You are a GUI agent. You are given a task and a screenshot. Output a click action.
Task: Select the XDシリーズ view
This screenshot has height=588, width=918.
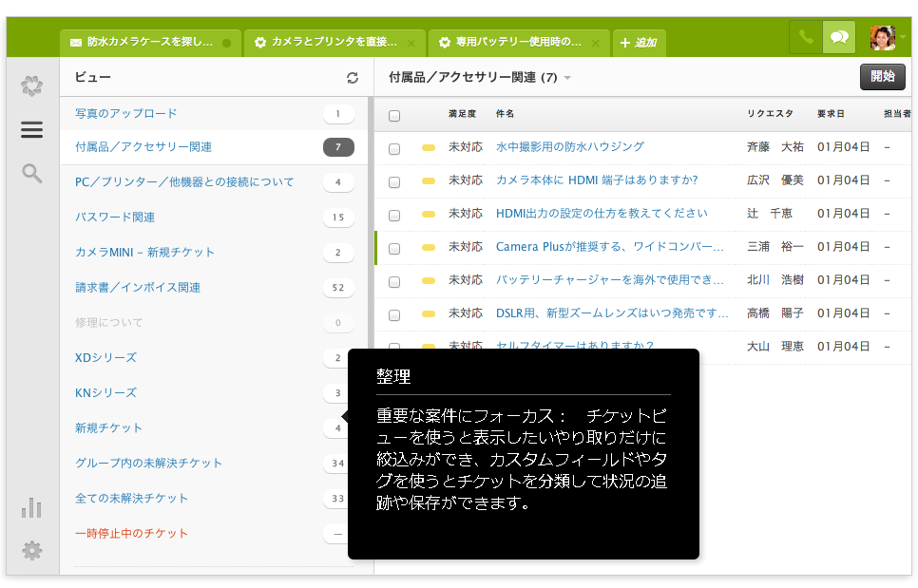click(x=105, y=357)
